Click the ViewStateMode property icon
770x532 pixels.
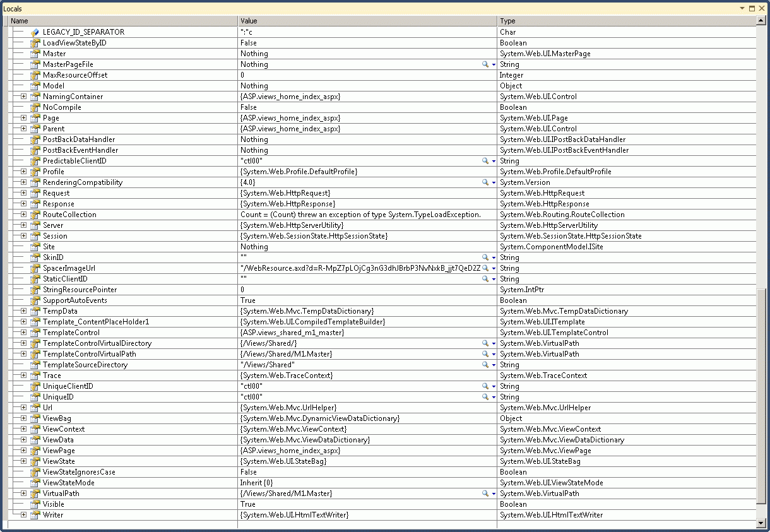[35, 483]
